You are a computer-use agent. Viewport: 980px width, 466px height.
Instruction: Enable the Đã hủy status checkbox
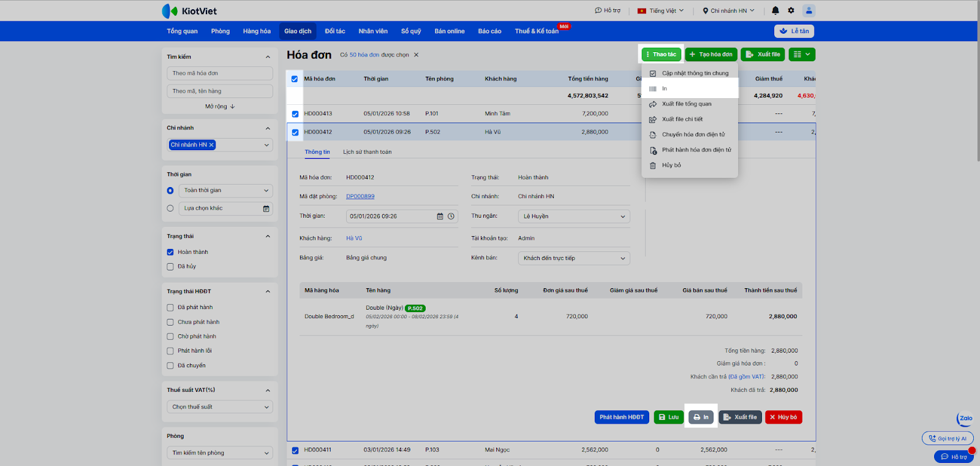170,267
